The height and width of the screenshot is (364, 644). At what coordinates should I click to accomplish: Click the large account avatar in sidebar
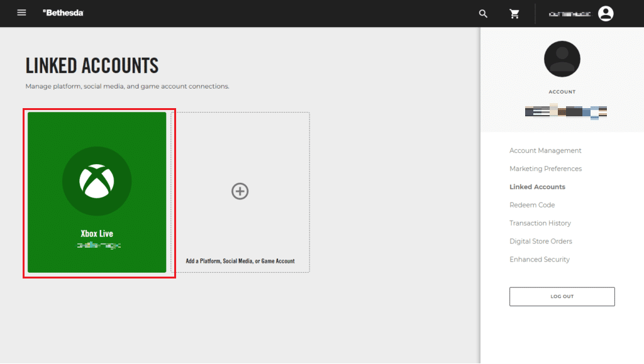tap(562, 58)
